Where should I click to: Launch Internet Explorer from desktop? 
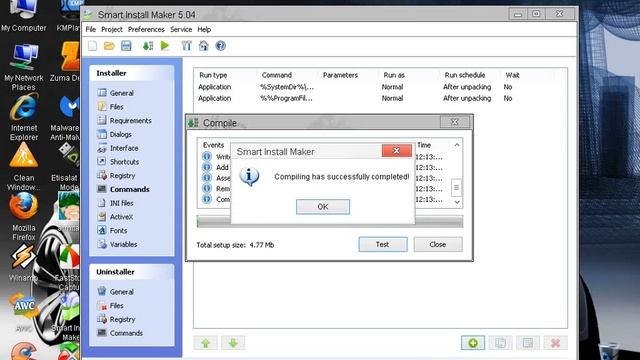coord(24,118)
